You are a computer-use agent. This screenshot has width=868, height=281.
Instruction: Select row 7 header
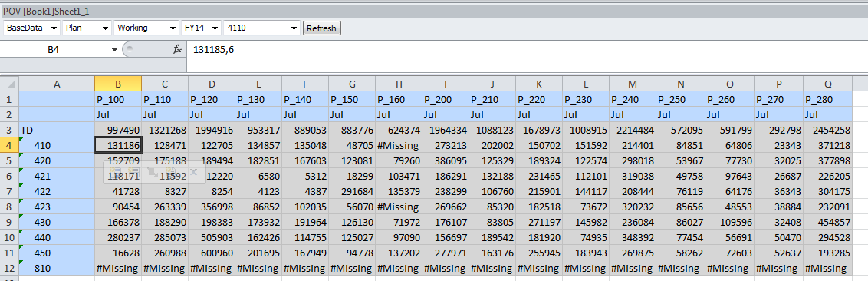pos(9,191)
